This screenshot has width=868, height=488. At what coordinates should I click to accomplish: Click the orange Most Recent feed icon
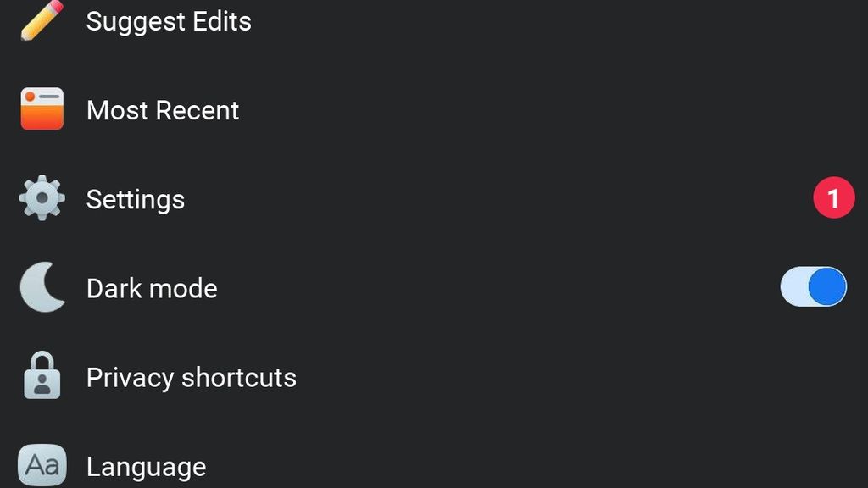point(42,109)
